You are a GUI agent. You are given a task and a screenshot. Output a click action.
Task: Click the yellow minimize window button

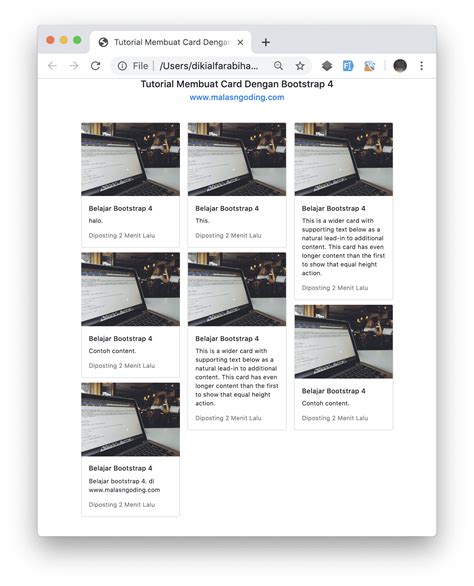(x=64, y=40)
